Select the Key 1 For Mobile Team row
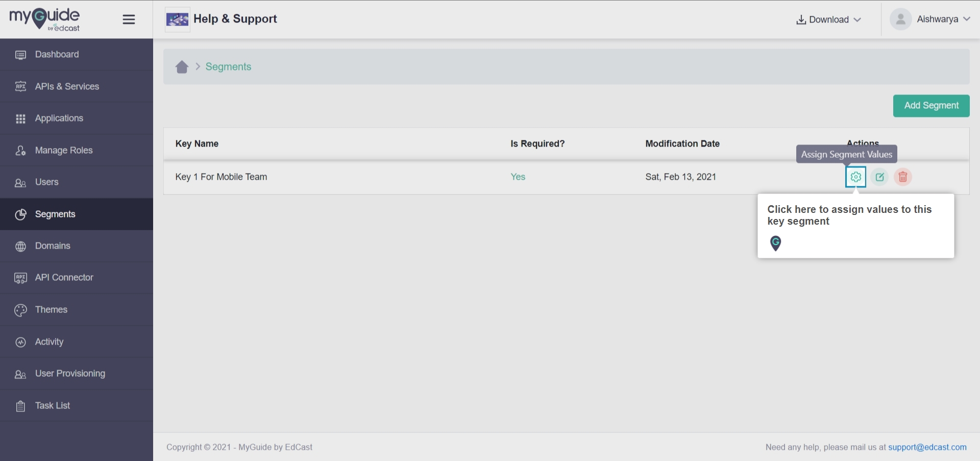This screenshot has width=980, height=461. [566, 177]
